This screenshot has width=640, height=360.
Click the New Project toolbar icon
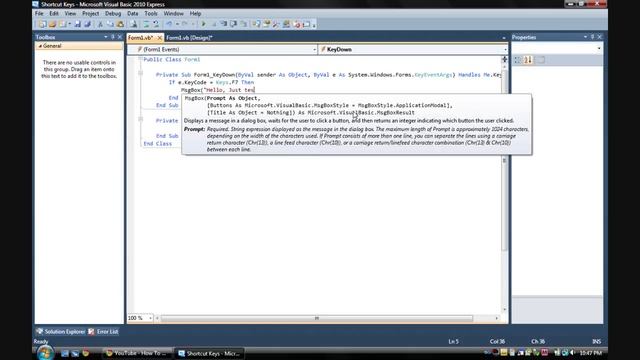click(42, 24)
